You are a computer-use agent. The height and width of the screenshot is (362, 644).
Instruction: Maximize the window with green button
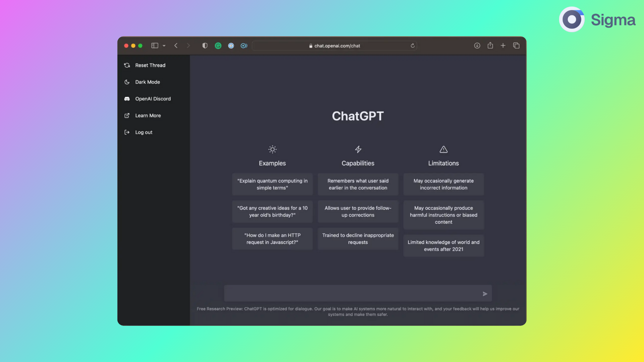click(x=140, y=46)
